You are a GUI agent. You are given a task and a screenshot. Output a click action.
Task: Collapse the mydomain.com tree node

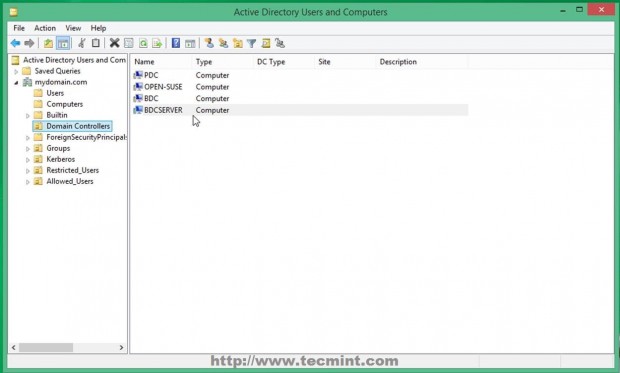[x=16, y=83]
